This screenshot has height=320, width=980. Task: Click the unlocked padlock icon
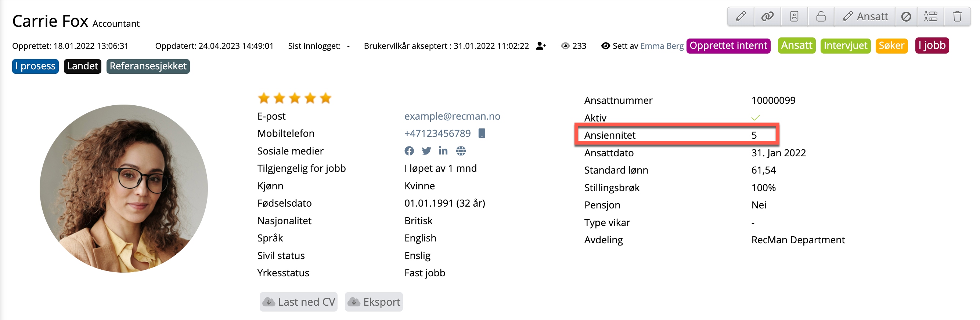coord(821,17)
